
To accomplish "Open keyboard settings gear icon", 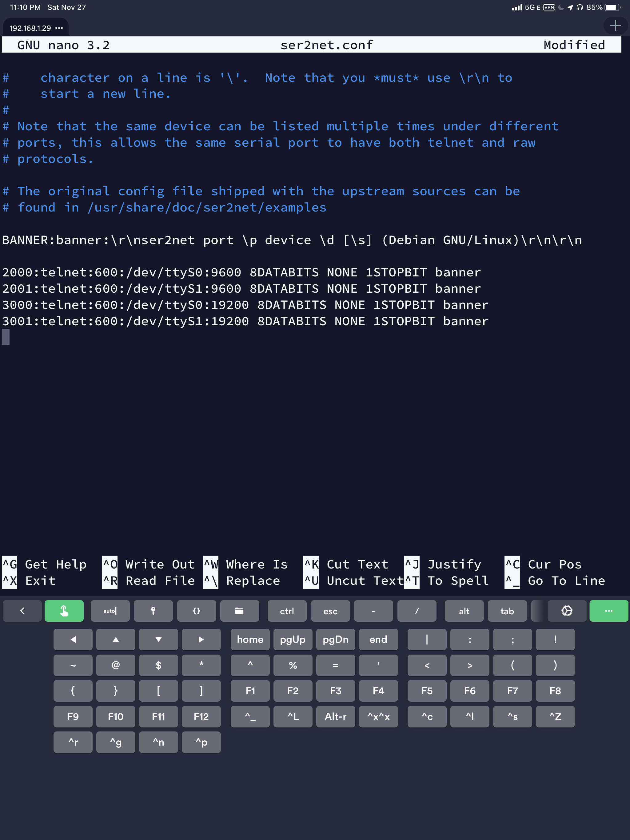I will pos(567,611).
